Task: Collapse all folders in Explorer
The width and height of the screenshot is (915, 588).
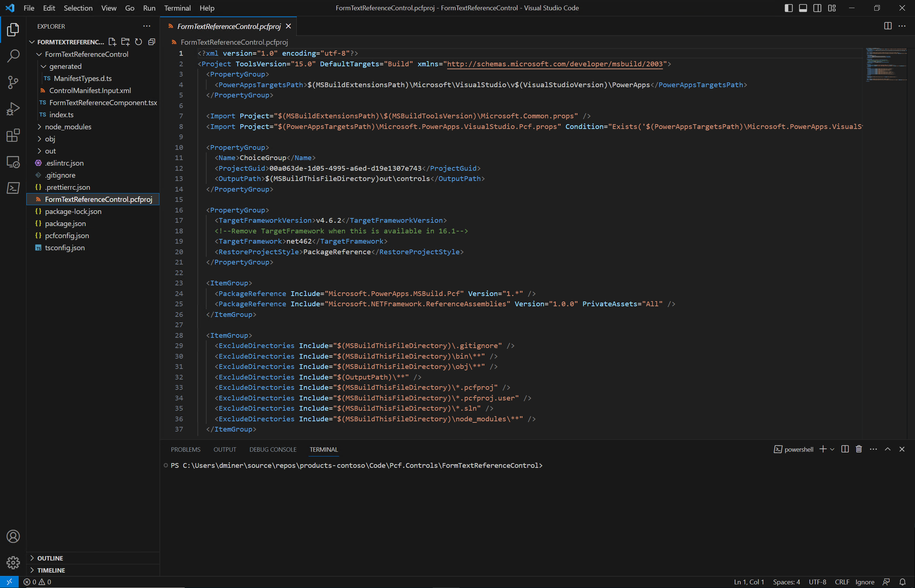Action: 152,42
